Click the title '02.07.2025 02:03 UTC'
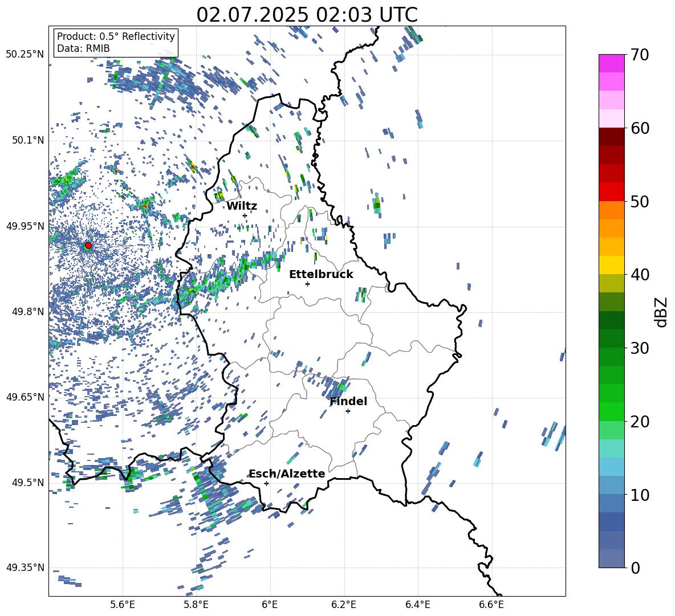This screenshot has width=675, height=616. (307, 15)
